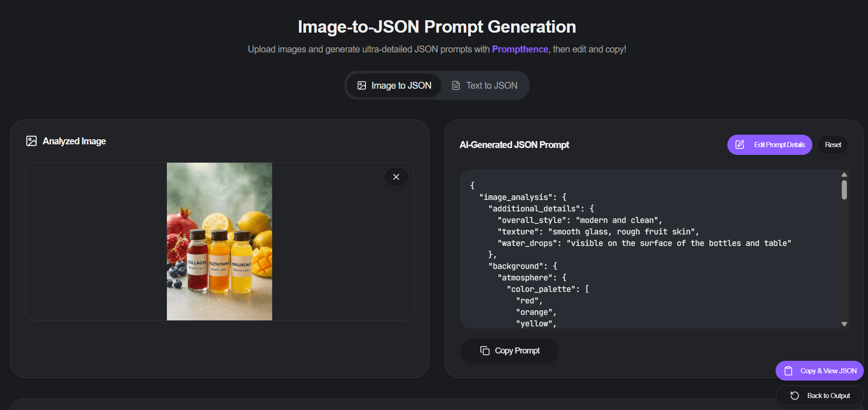Image resolution: width=868 pixels, height=410 pixels.
Task: Click the "overall_style" JSON line
Action: 580,220
